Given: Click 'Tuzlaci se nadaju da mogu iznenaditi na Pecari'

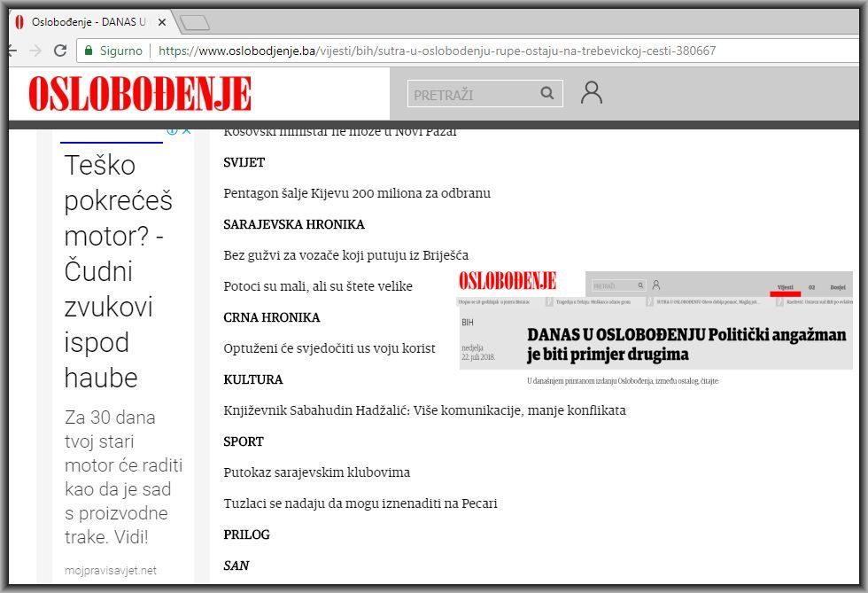Looking at the screenshot, I should coord(360,503).
